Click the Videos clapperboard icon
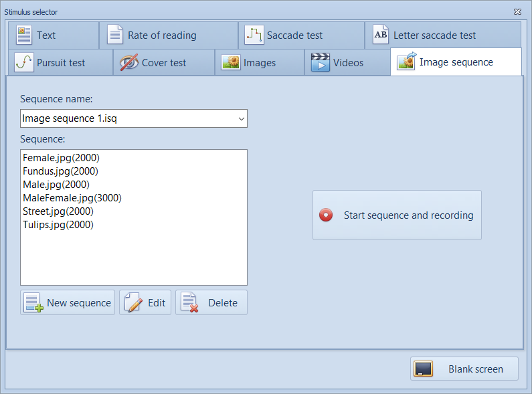Viewport: 532px width, 394px height. (x=321, y=63)
